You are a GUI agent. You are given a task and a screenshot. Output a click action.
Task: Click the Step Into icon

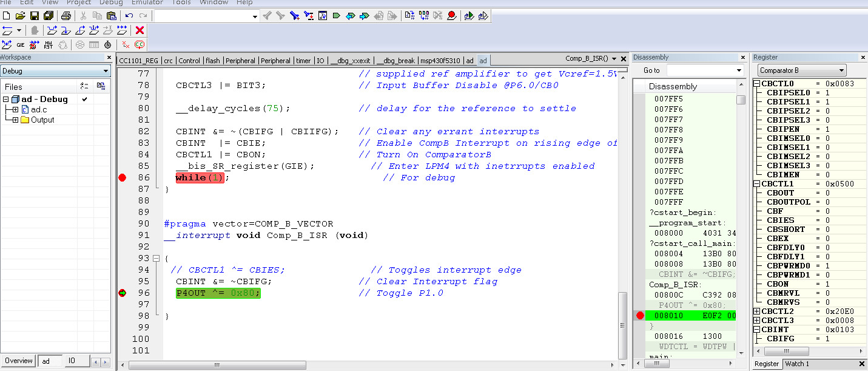66,30
